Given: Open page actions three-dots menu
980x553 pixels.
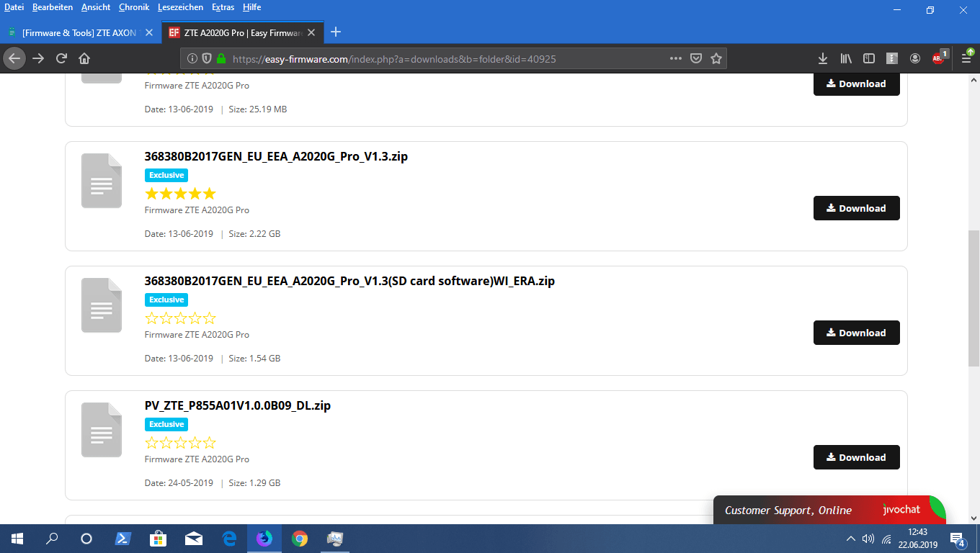Looking at the screenshot, I should tap(676, 58).
